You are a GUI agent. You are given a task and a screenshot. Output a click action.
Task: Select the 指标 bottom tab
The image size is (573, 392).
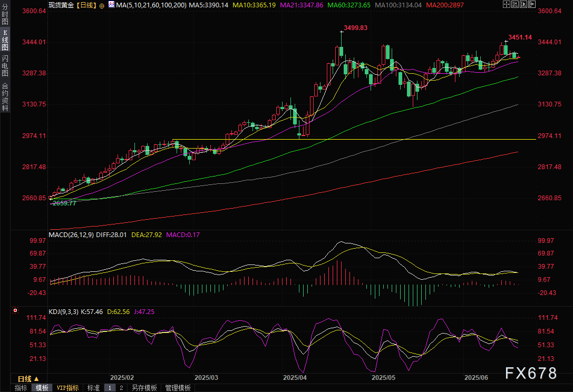click(x=21, y=388)
